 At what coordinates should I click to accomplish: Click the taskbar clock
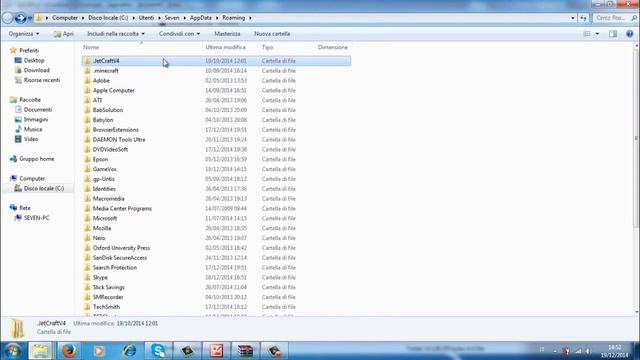coord(614,351)
